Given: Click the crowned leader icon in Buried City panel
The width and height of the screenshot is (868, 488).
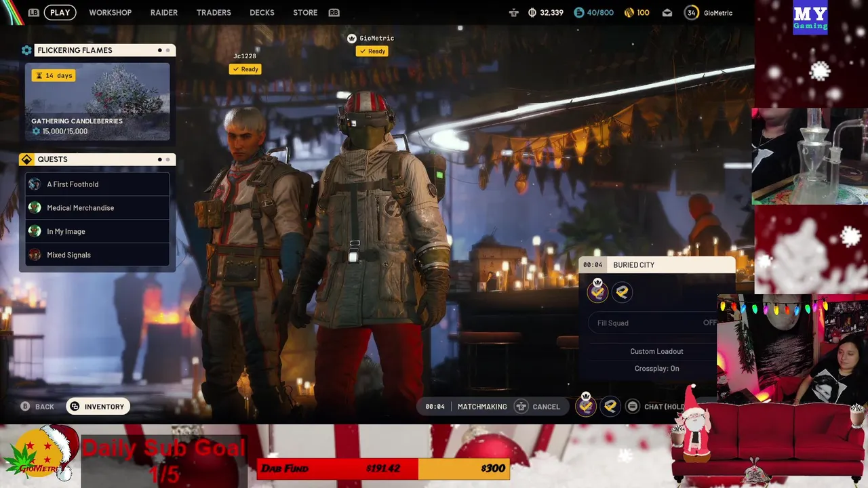Looking at the screenshot, I should point(597,291).
